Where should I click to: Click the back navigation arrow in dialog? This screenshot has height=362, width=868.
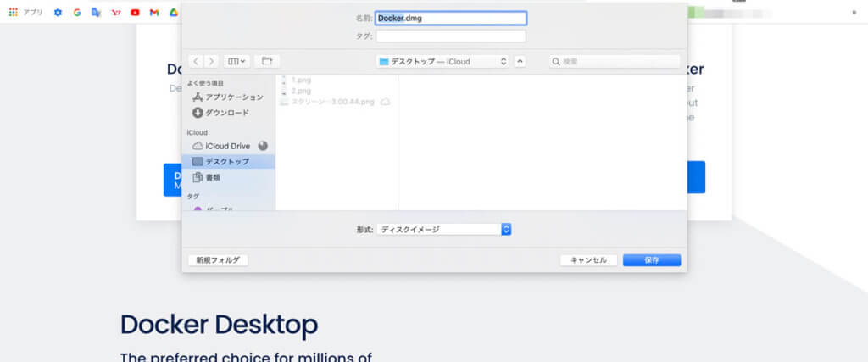click(x=197, y=61)
